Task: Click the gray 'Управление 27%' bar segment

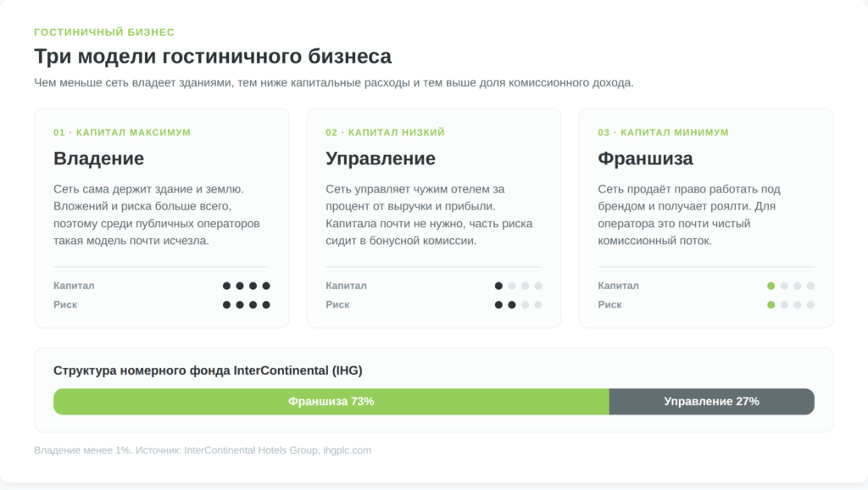Action: point(712,402)
